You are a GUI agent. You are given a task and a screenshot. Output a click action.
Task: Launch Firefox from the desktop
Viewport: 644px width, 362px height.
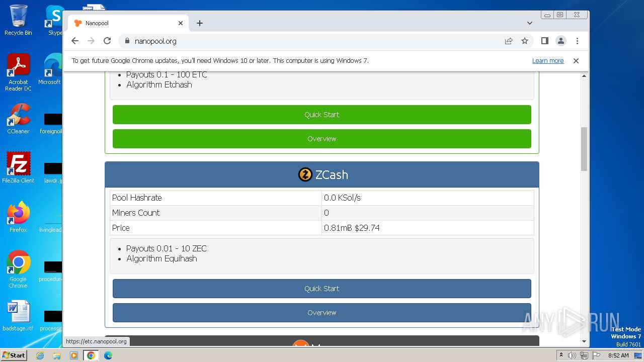click(x=18, y=217)
